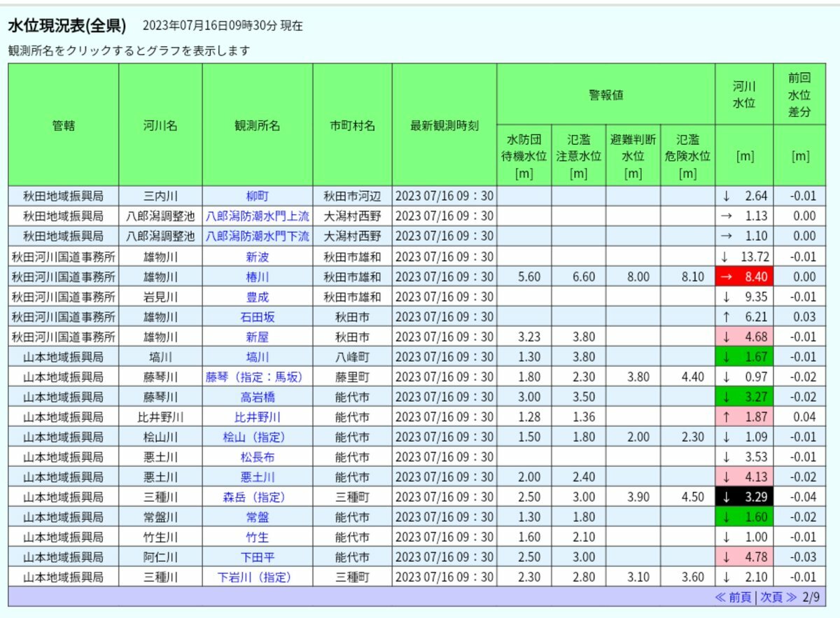Click the 松長布 station link

(x=257, y=458)
